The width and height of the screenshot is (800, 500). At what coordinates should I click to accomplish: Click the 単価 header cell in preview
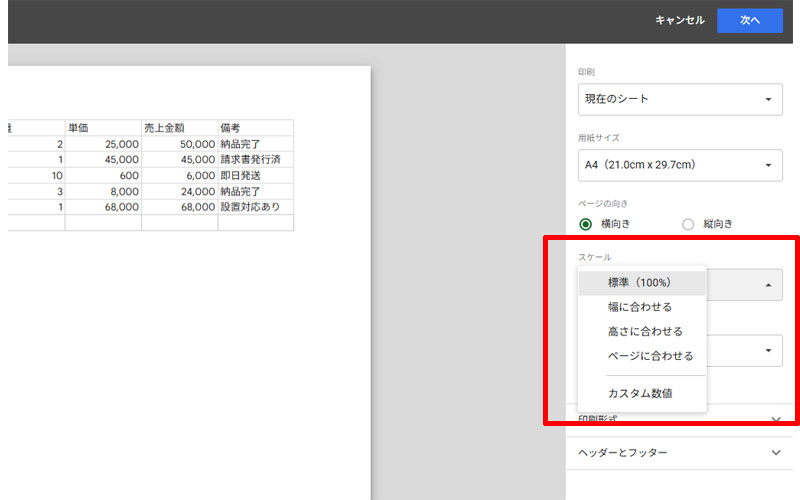103,128
